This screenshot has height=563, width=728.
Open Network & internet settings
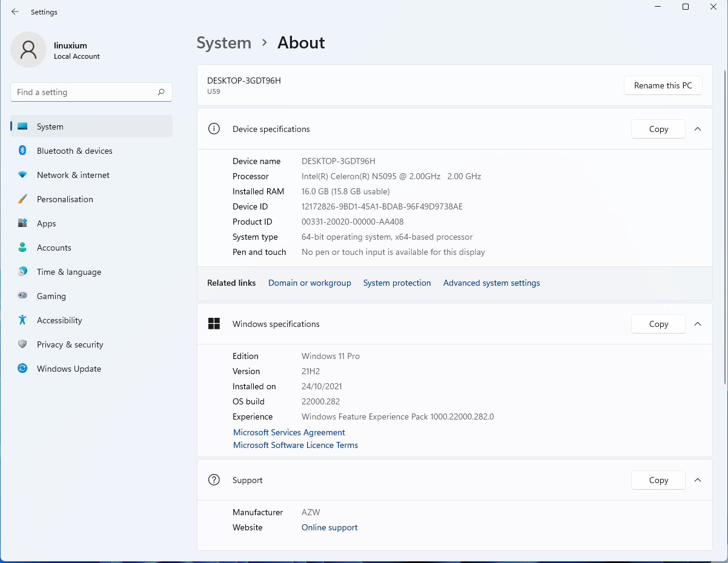point(91,175)
